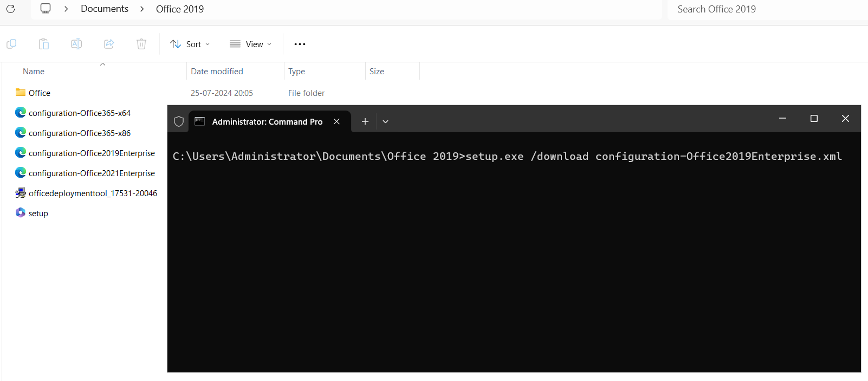This screenshot has height=381, width=868.
Task: Select Office 2019 breadcrumb segment
Action: point(180,9)
